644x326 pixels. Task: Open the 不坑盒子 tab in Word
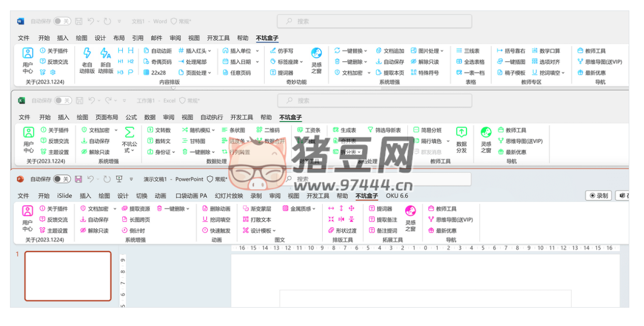point(267,38)
